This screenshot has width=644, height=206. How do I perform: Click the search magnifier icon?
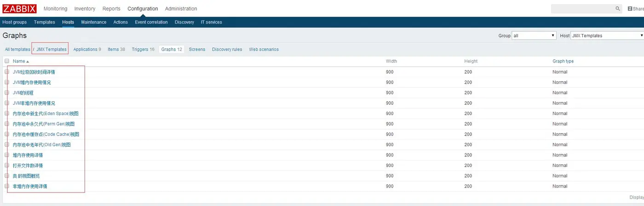coord(618,9)
